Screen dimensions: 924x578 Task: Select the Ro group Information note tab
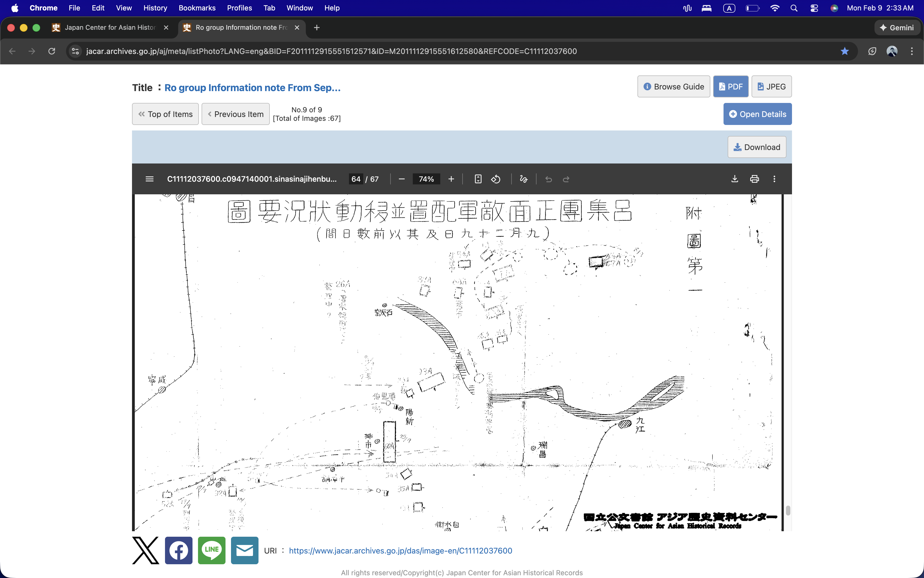(241, 28)
